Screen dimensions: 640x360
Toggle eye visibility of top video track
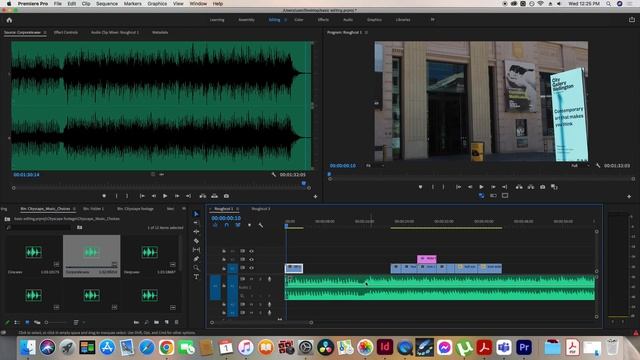pos(251,251)
